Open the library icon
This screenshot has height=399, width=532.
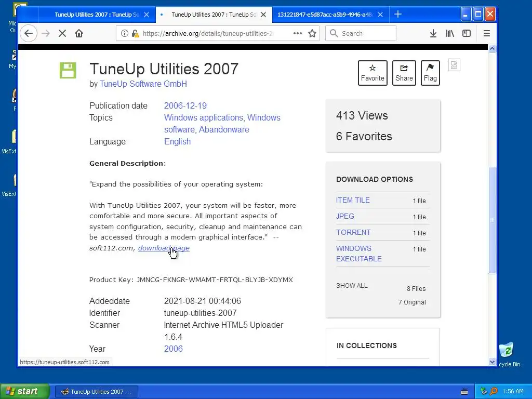coord(450,33)
